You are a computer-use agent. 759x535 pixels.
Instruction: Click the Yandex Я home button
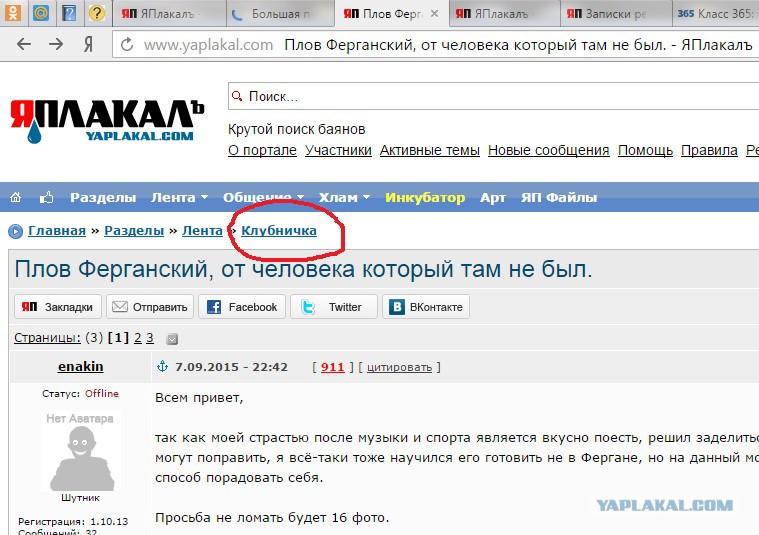click(x=88, y=45)
